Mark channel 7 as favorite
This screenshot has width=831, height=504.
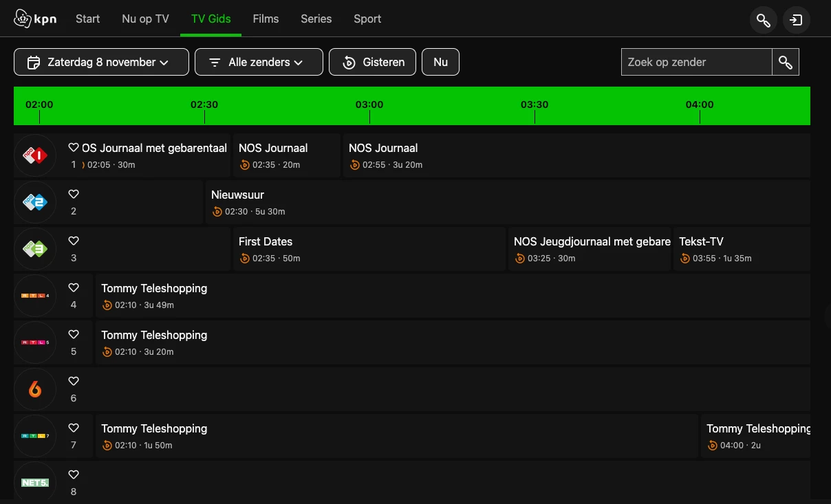coord(74,428)
